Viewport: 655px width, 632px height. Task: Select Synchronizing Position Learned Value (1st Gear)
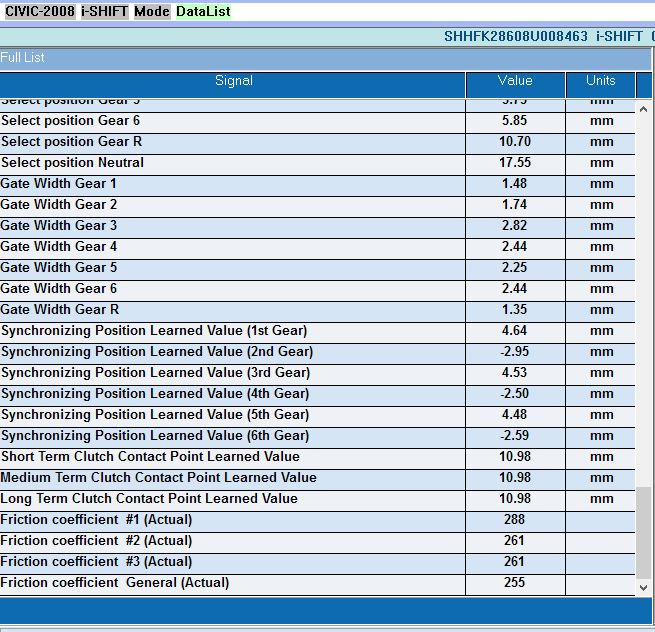point(317,331)
